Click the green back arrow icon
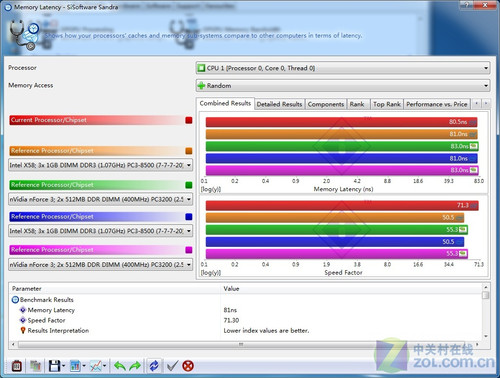 click(119, 366)
